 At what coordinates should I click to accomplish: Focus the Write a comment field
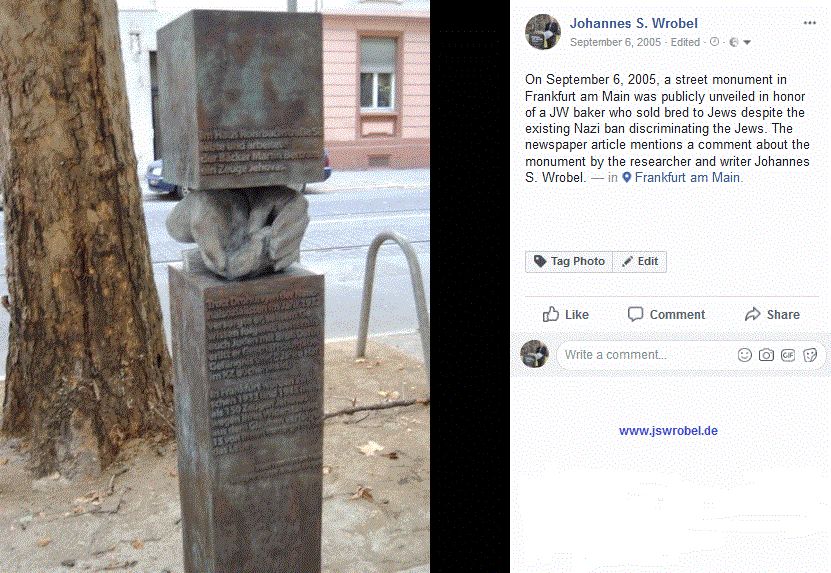coord(647,355)
